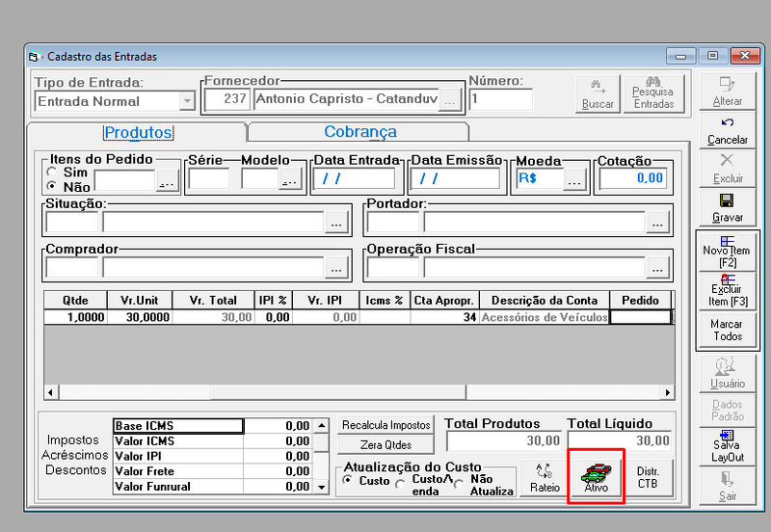This screenshot has height=532, width=771.
Task: Click Total Produtos field
Action: click(504, 440)
